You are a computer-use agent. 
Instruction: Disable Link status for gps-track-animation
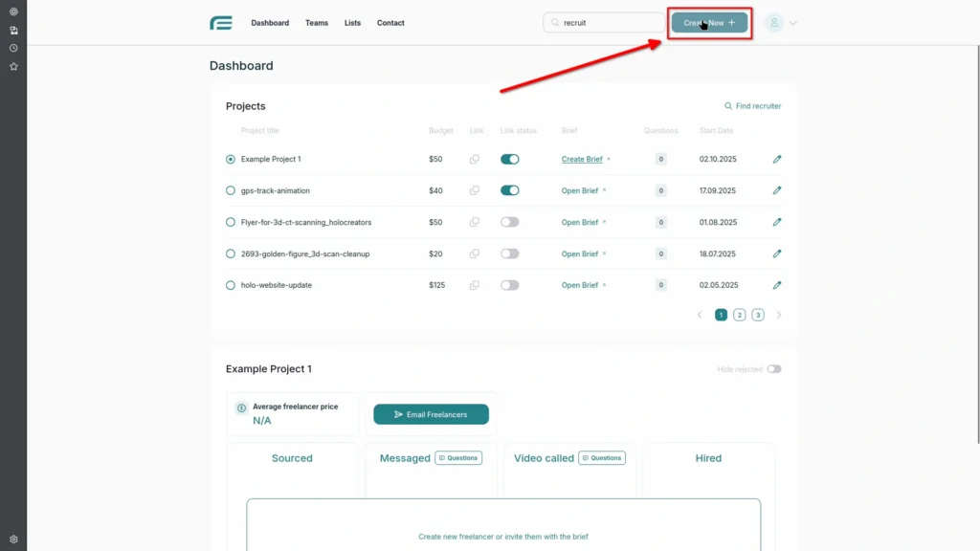(x=509, y=190)
